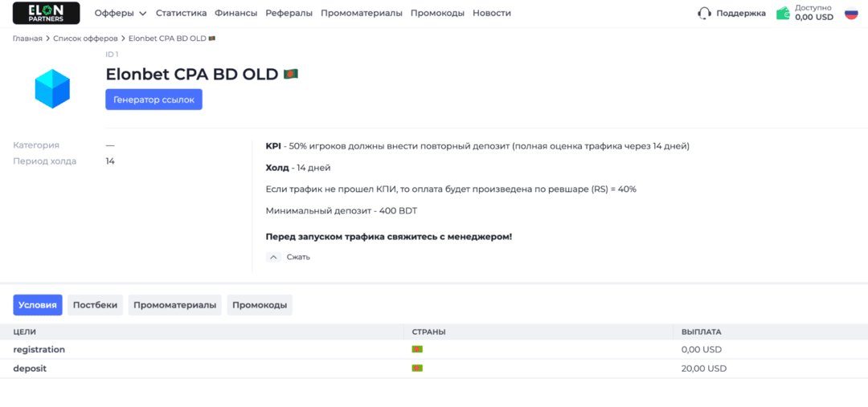This screenshot has height=407, width=868.
Task: Click the Период холда label
Action: pos(44,161)
